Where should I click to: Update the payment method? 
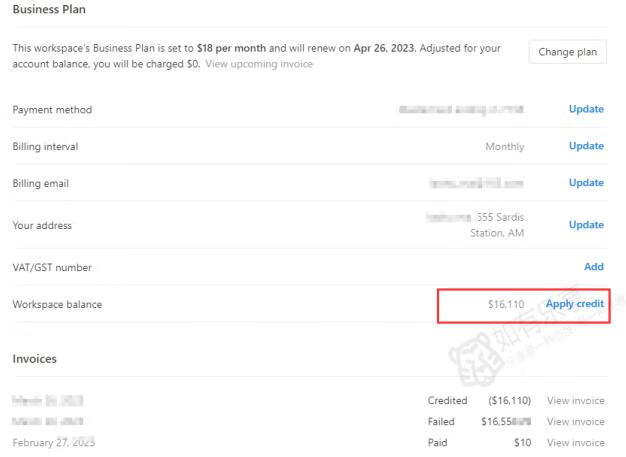586,109
